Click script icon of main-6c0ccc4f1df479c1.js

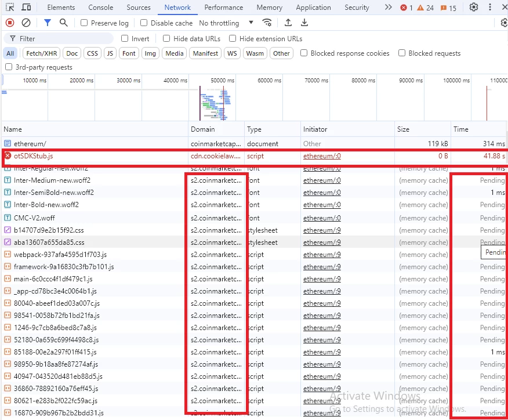coord(8,278)
